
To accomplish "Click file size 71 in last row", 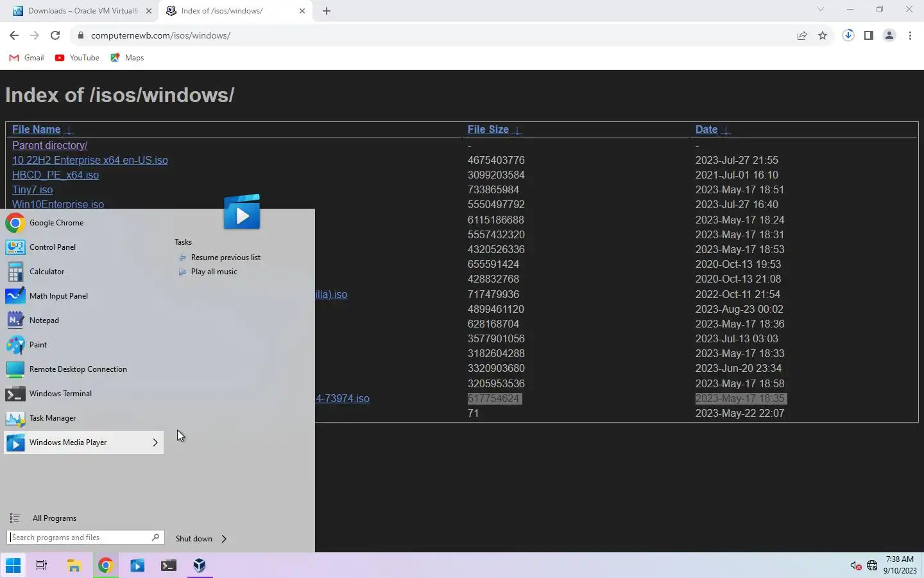I will 473,414.
